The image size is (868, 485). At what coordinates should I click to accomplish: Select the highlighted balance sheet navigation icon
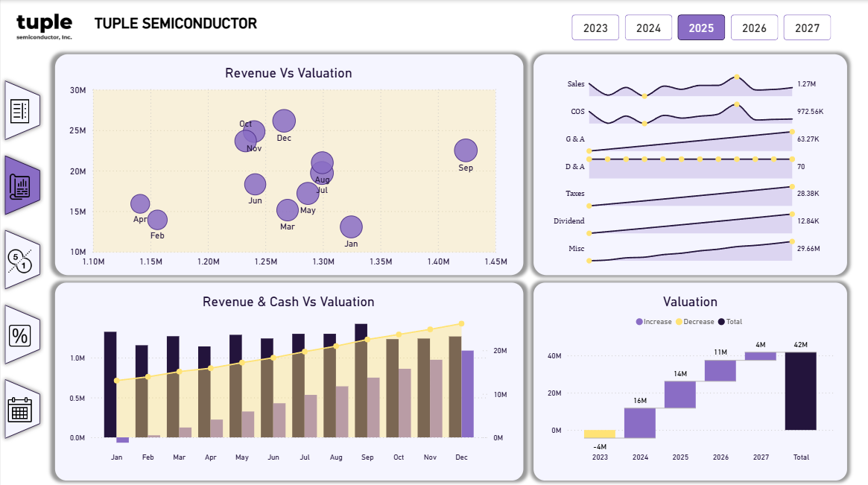pos(22,186)
